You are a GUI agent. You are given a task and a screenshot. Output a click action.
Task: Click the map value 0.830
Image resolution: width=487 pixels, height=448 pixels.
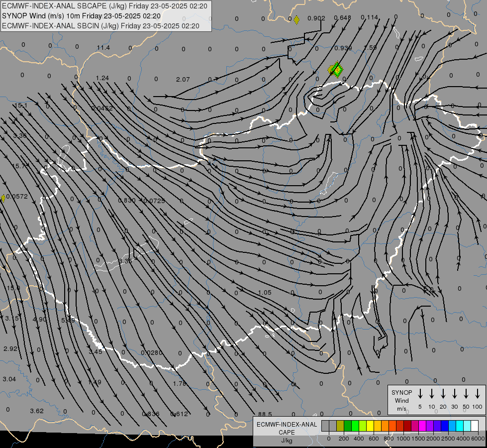click(x=127, y=201)
